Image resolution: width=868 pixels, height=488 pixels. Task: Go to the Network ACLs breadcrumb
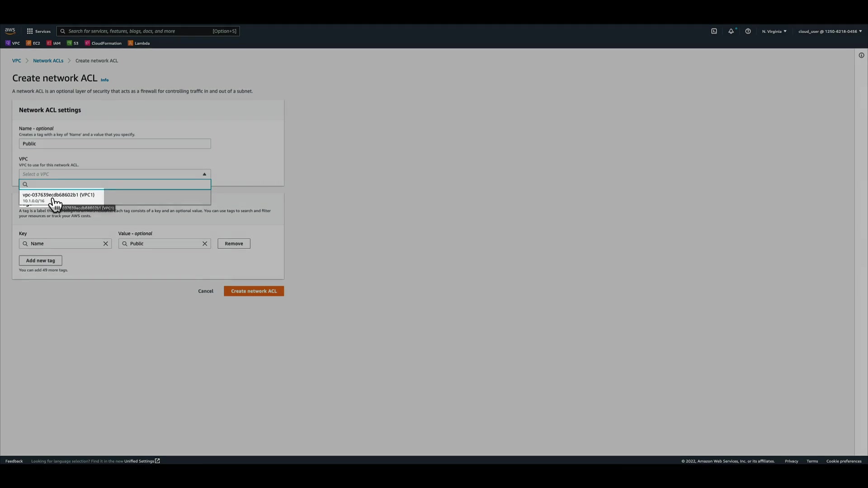coord(48,61)
